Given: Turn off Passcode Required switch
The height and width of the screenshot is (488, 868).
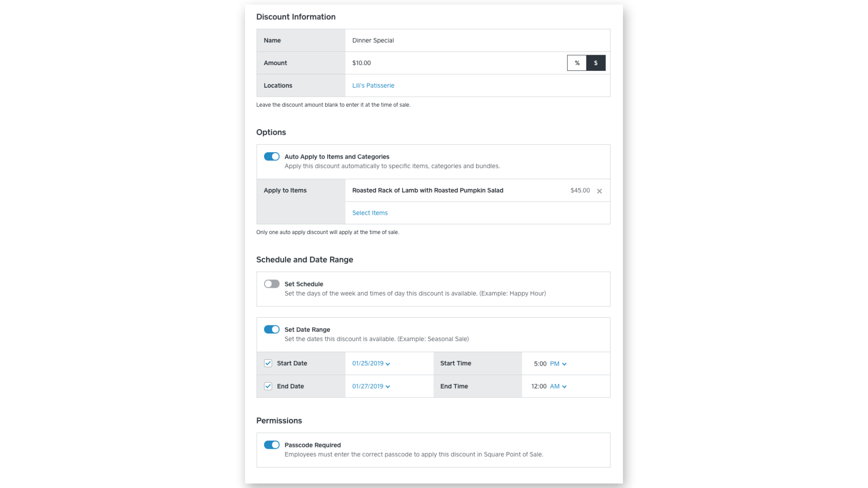Looking at the screenshot, I should click(272, 445).
